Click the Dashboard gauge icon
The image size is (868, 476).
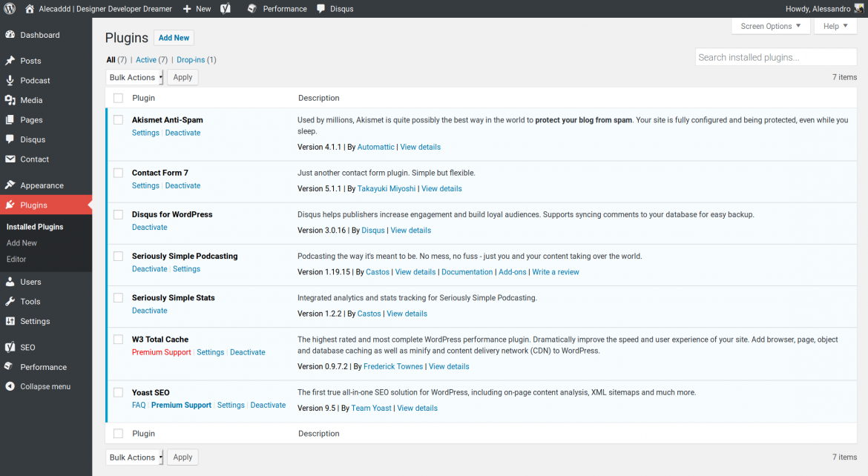click(x=10, y=35)
